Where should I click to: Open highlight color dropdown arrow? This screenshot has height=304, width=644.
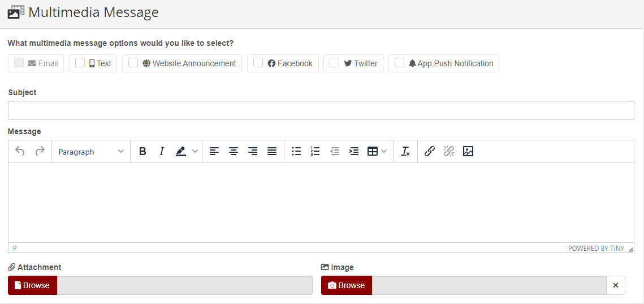(x=195, y=152)
